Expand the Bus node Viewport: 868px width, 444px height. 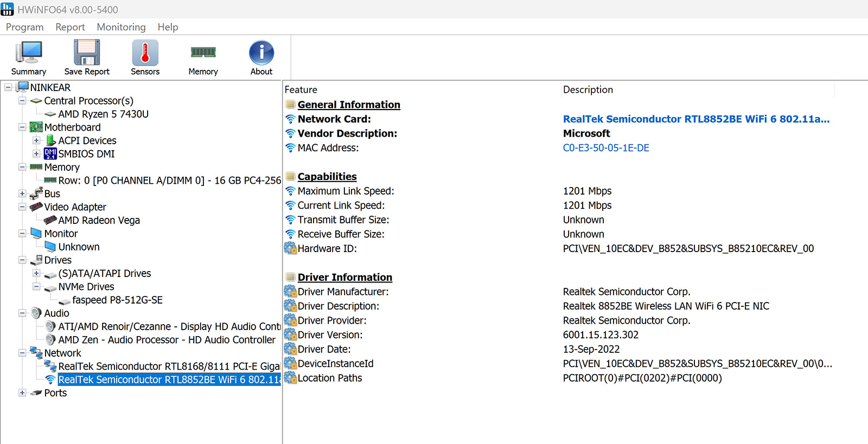point(22,194)
